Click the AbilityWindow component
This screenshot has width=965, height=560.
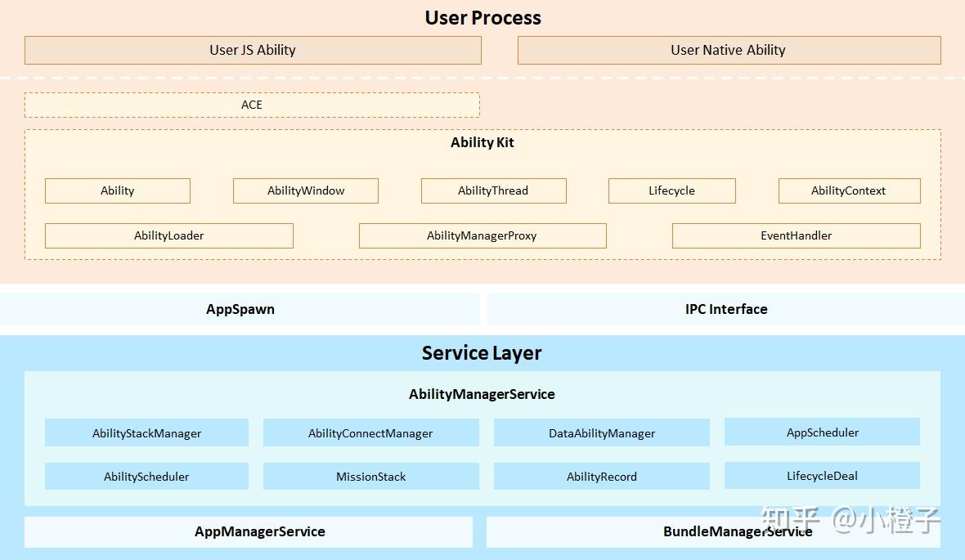point(305,190)
